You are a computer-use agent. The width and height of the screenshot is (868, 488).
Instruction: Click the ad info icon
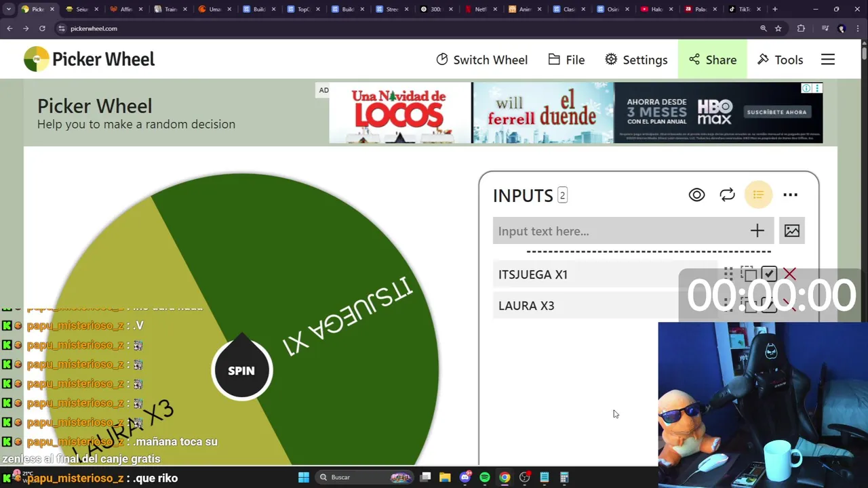tap(806, 88)
